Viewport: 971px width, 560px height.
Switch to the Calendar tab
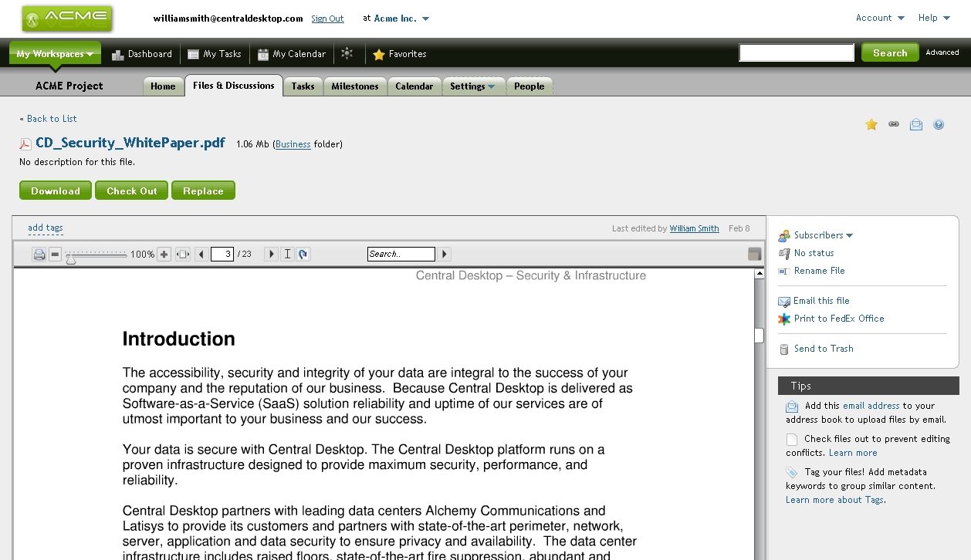tap(414, 86)
